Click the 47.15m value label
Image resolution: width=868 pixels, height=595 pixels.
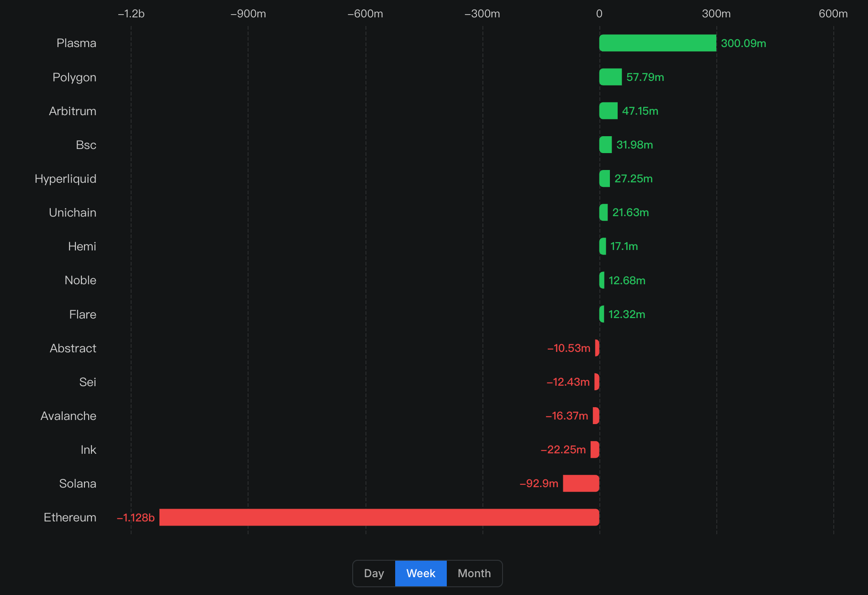coord(640,111)
